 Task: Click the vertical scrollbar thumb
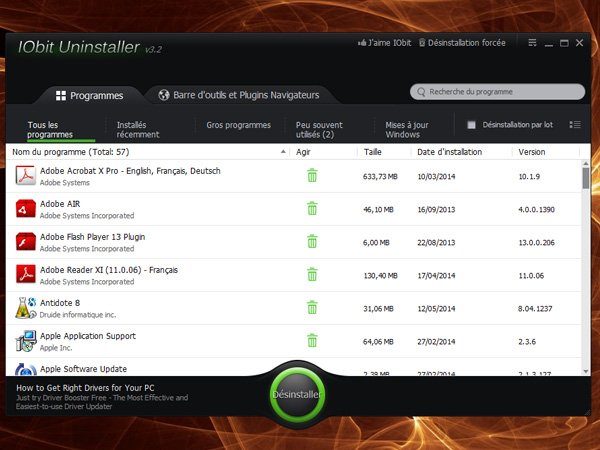click(586, 178)
